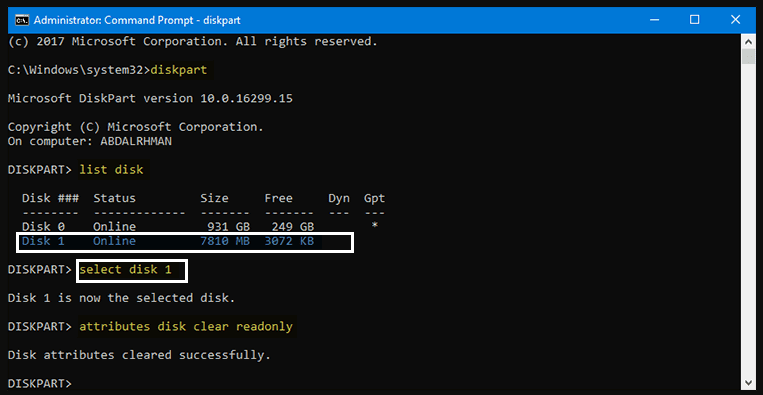Click 'Disk attributes cleared successfully.' message
The width and height of the screenshot is (763, 395).
click(x=139, y=355)
